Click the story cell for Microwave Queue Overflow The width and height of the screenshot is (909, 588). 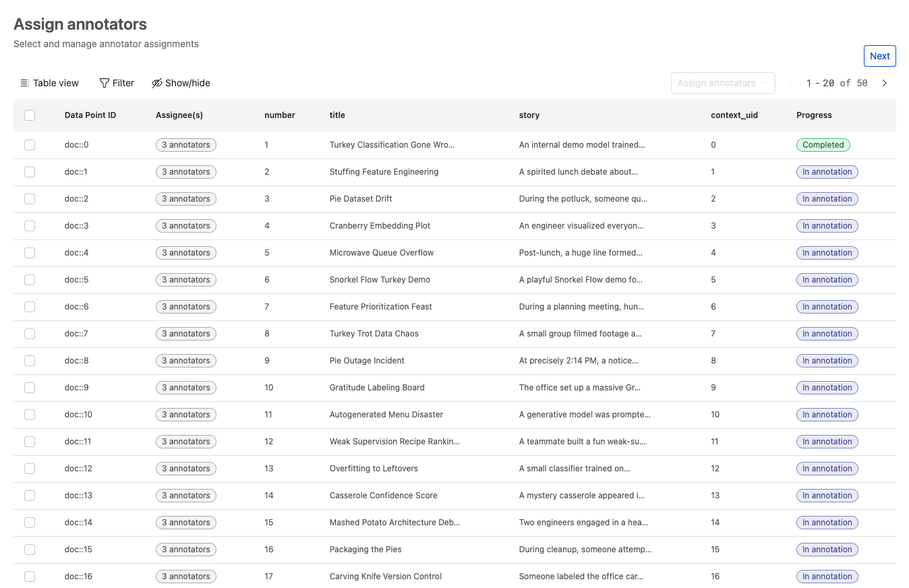[x=580, y=252]
